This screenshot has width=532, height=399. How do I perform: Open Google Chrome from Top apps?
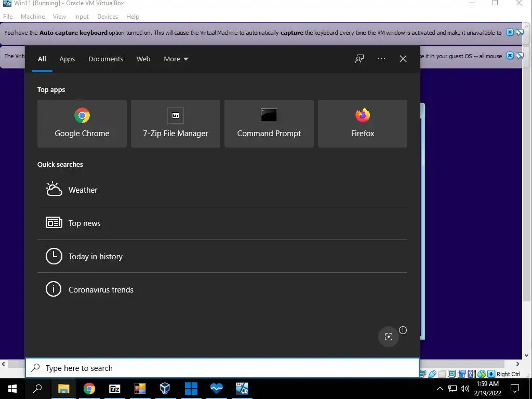coord(82,124)
